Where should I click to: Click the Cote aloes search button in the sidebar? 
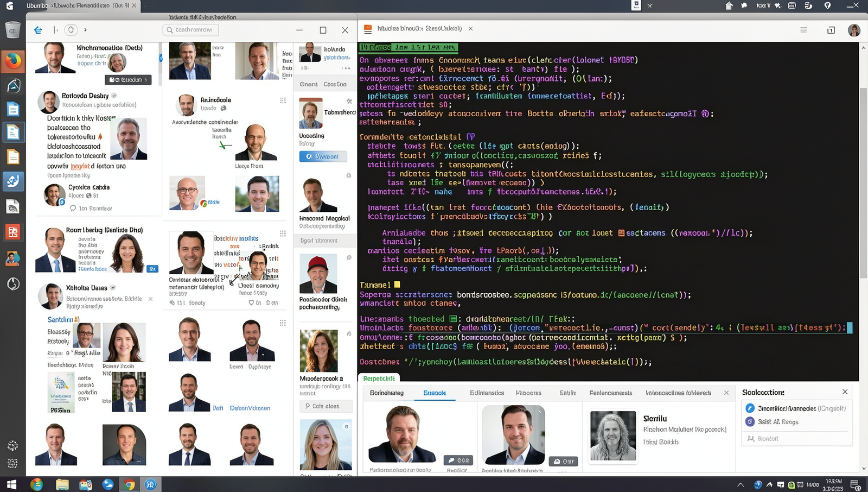point(325,406)
